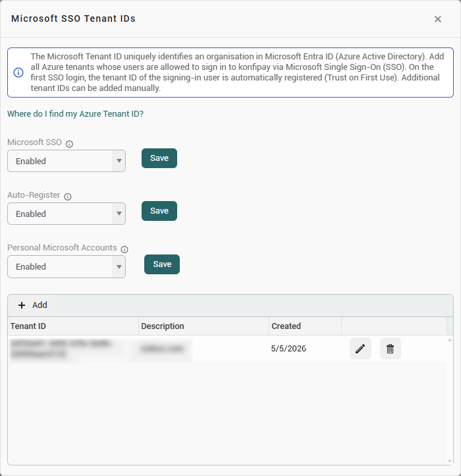Click the plus icon on the Add button
The width and height of the screenshot is (461, 476).
pos(22,305)
